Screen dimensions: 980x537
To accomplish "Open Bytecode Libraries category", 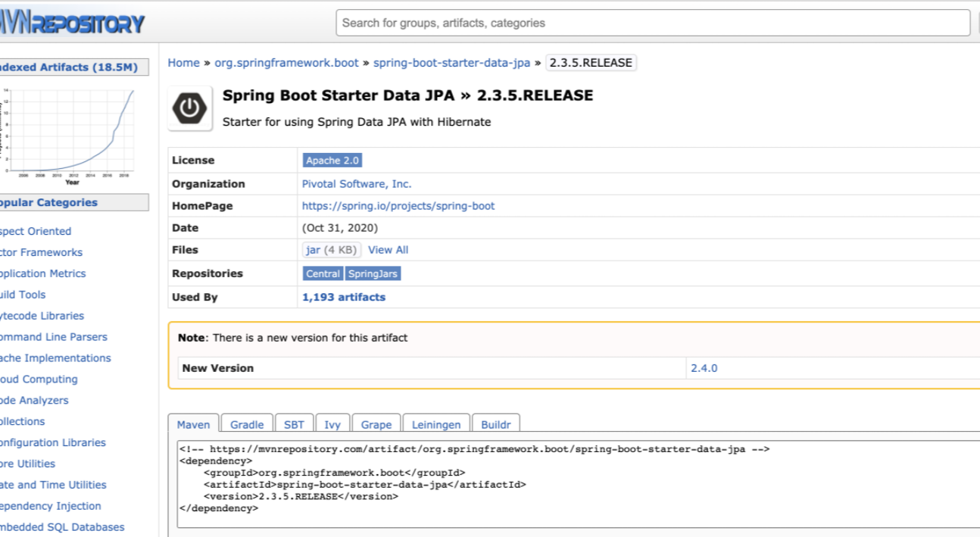I will 42,317.
